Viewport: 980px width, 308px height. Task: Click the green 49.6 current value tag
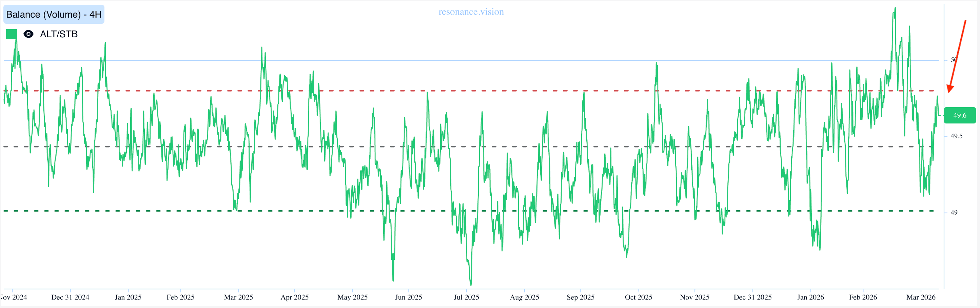[x=959, y=115]
